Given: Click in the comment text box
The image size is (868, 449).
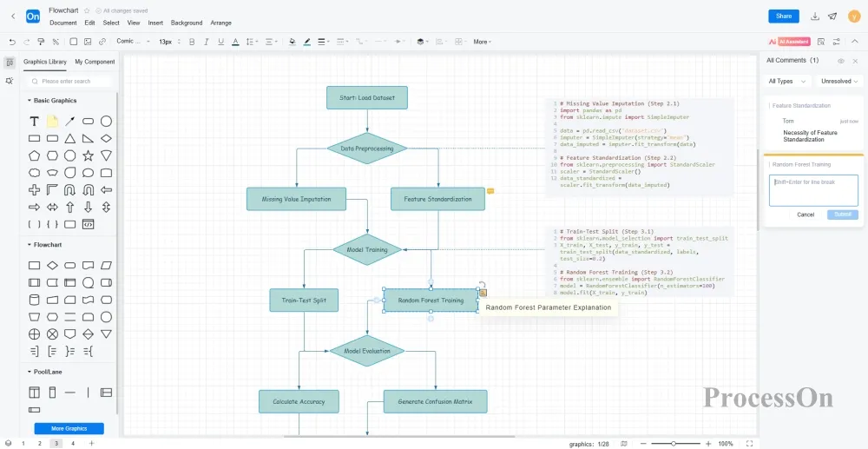Looking at the screenshot, I should 813,190.
